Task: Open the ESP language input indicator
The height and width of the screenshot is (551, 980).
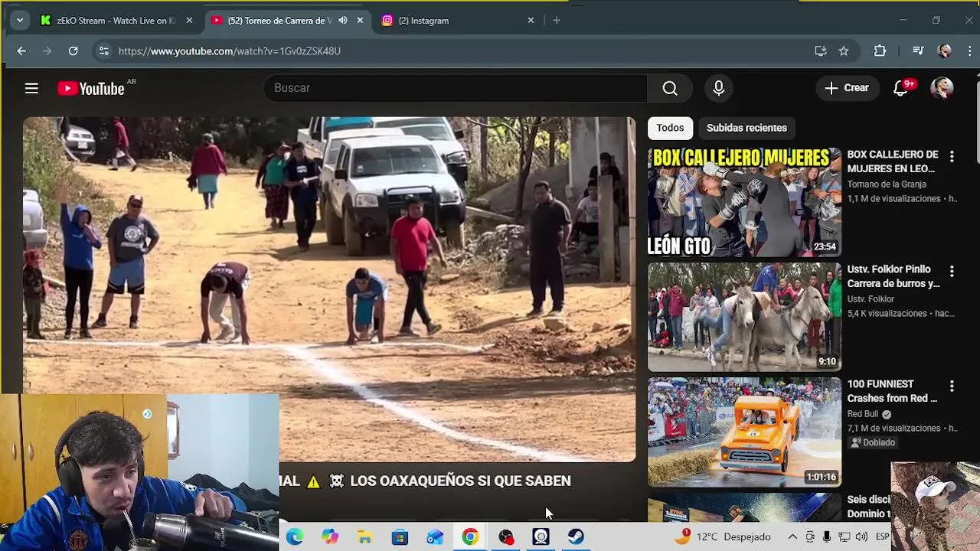Action: coord(883,537)
